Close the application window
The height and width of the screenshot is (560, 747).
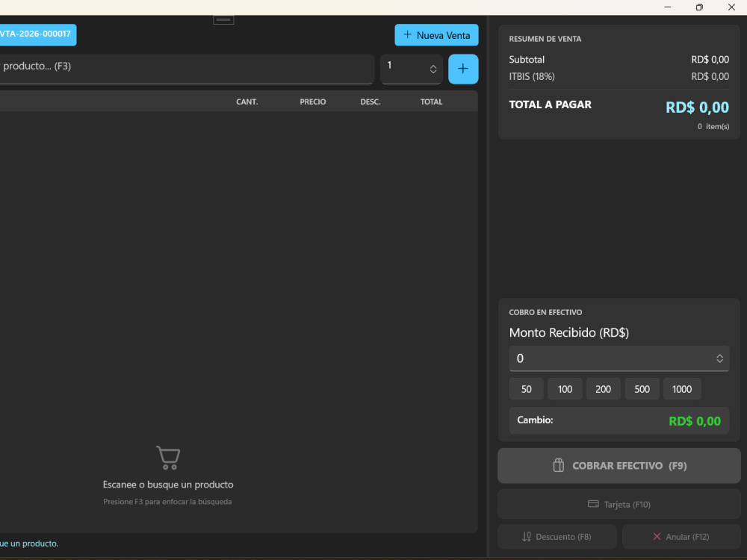(731, 7)
